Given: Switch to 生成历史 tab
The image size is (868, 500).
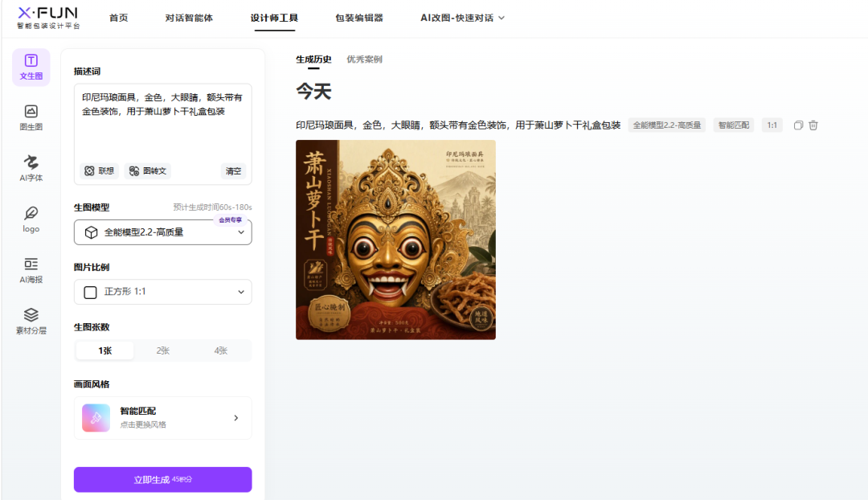Looking at the screenshot, I should coord(313,59).
